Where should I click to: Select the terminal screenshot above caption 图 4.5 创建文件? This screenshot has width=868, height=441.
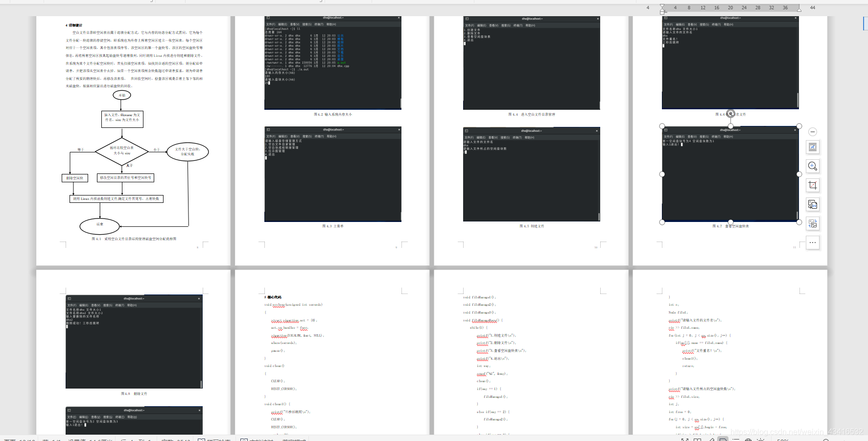(532, 174)
